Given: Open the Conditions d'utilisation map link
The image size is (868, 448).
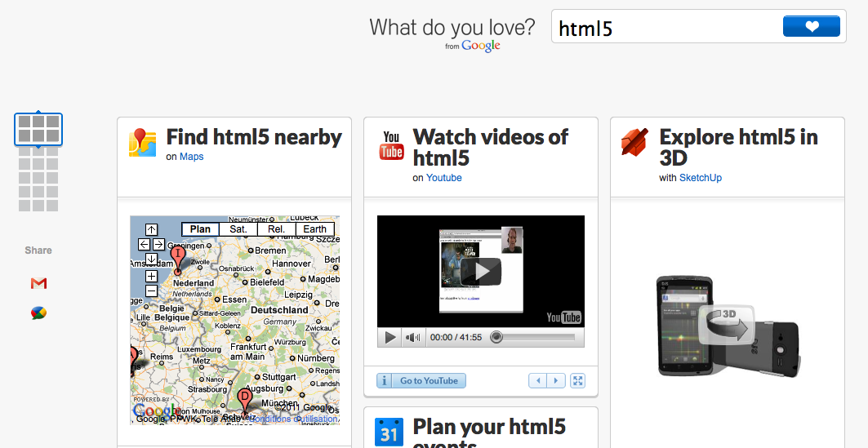Looking at the screenshot, I should (x=293, y=419).
